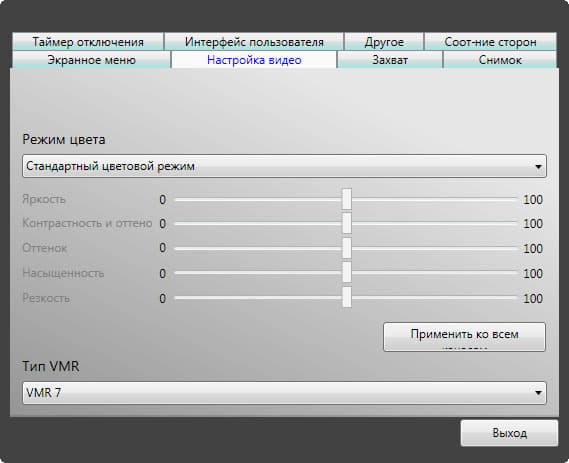
Task: Switch to Экранное меню tab
Action: 91,60
